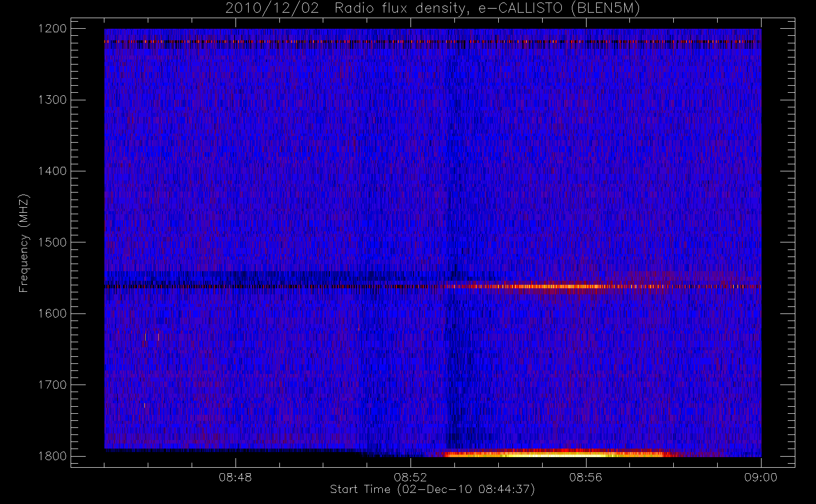Click the 1600 frequency tick label
Viewport: 816px width, 504px height.
[x=52, y=313]
